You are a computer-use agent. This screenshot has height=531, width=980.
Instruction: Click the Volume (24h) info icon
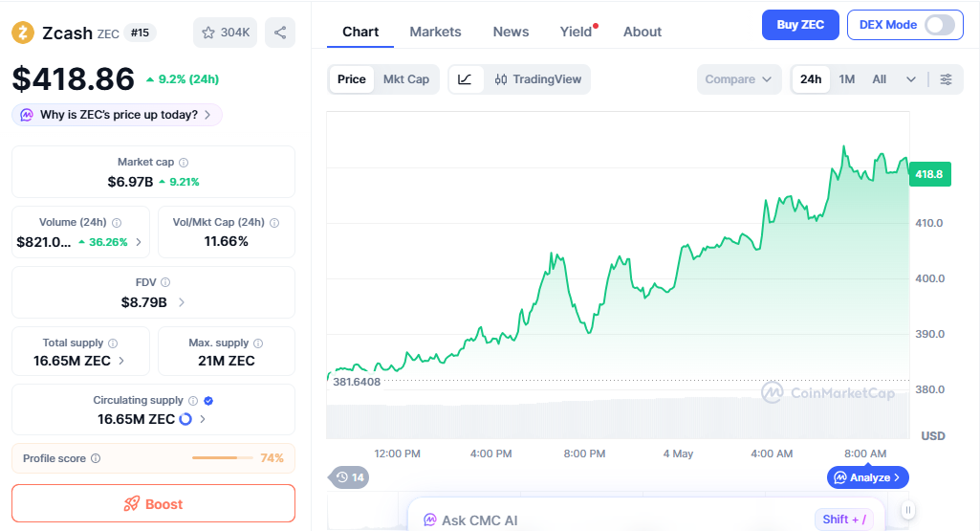(117, 223)
